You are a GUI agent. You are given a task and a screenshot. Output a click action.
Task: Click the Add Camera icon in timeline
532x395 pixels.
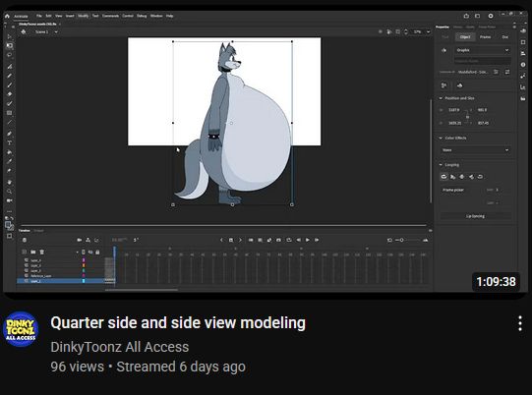click(79, 240)
